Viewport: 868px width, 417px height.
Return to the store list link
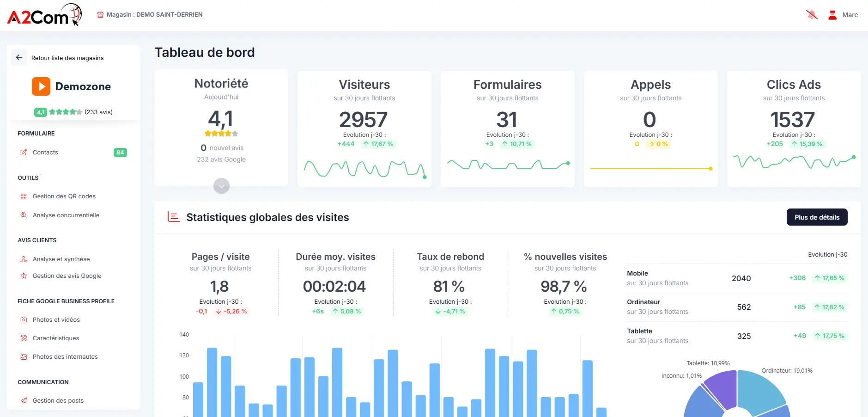[67, 58]
